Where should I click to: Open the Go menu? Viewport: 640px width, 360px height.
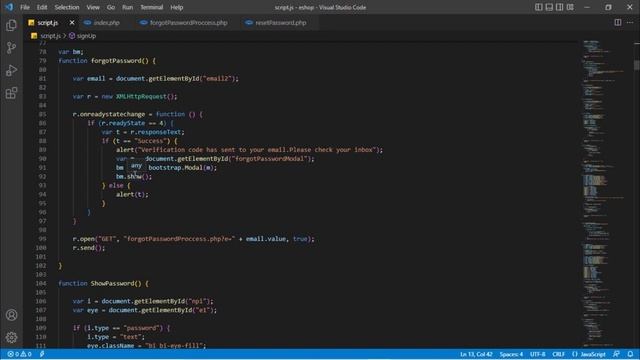point(111,7)
